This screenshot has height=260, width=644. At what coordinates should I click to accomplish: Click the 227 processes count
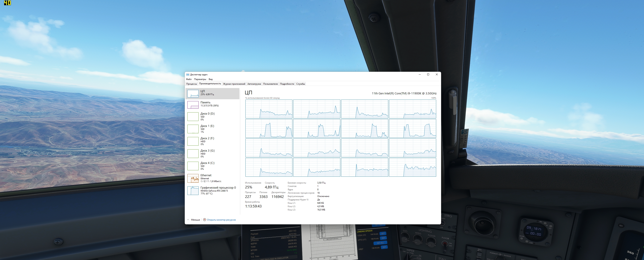coord(248,197)
